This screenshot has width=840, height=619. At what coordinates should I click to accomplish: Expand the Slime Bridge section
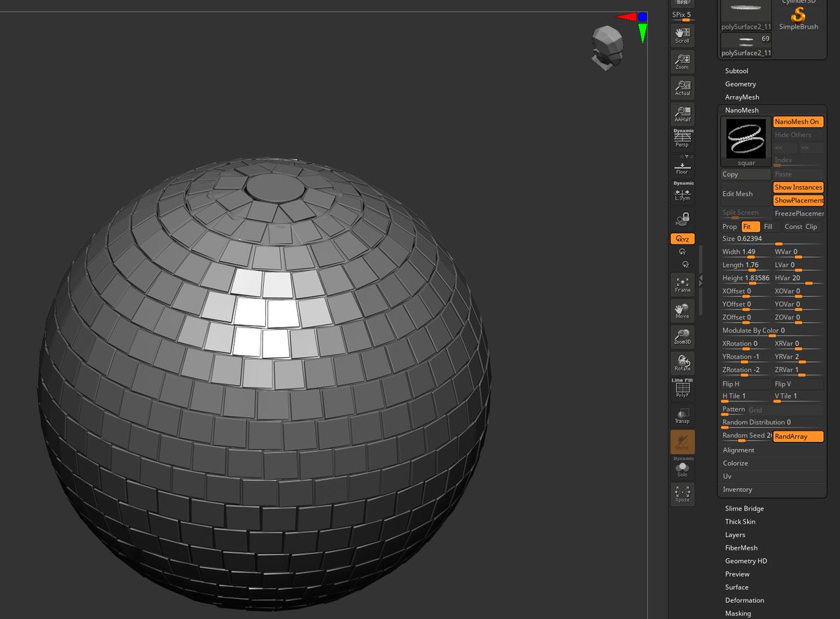(744, 509)
